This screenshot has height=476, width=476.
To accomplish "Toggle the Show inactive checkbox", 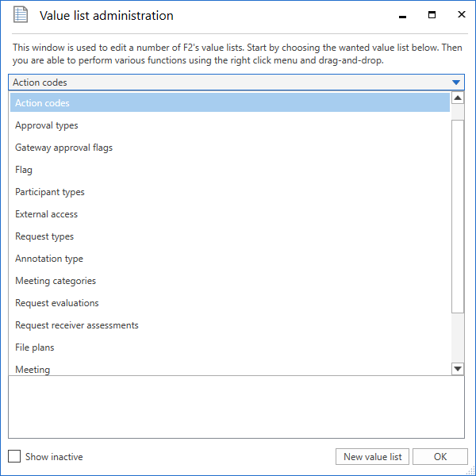I will [14, 457].
